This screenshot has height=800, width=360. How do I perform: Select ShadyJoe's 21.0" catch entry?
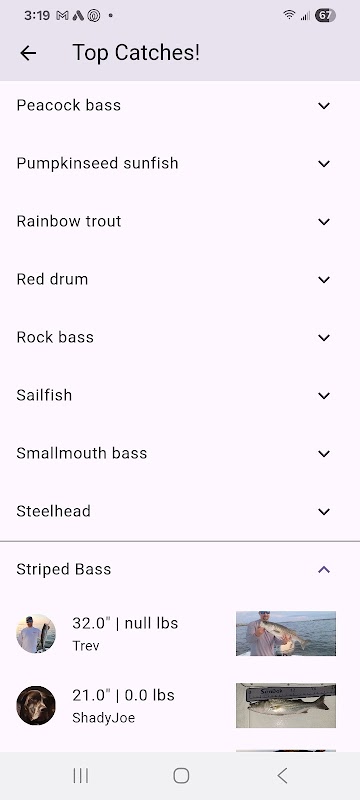pos(180,705)
